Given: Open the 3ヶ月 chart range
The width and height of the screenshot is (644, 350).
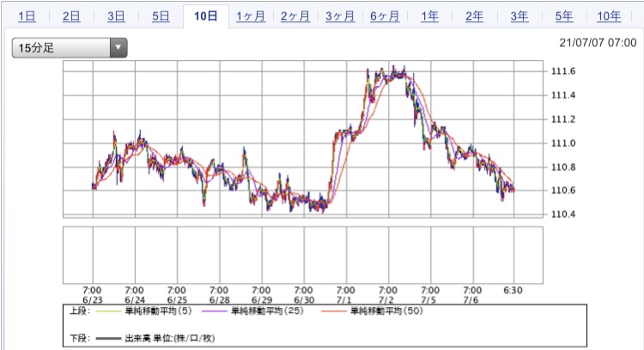Looking at the screenshot, I should (x=340, y=16).
